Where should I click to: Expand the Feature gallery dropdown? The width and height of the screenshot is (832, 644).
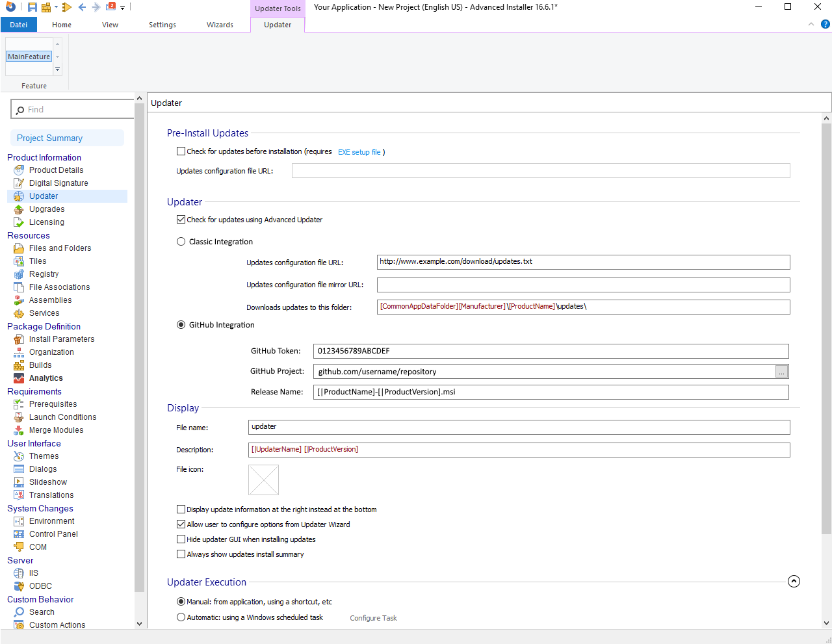[57, 69]
